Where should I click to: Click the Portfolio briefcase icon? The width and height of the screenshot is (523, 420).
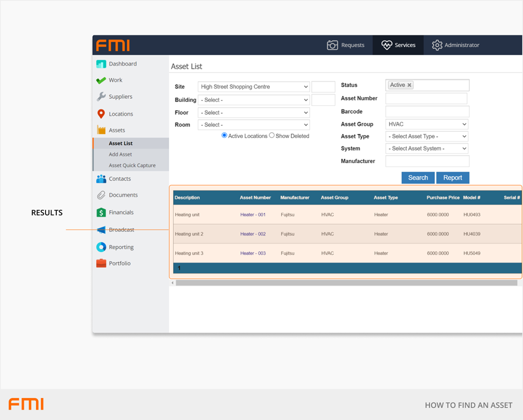101,263
